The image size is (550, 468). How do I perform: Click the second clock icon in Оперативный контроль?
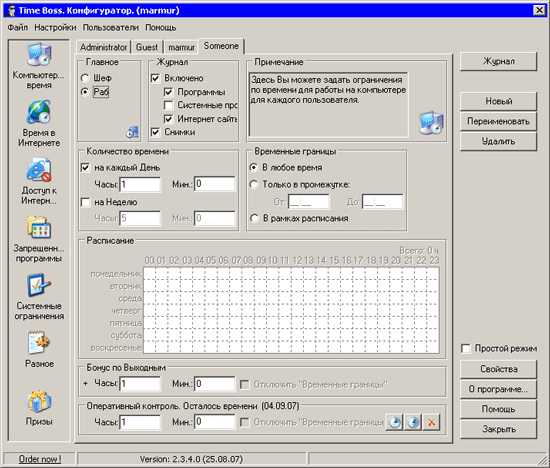(413, 422)
